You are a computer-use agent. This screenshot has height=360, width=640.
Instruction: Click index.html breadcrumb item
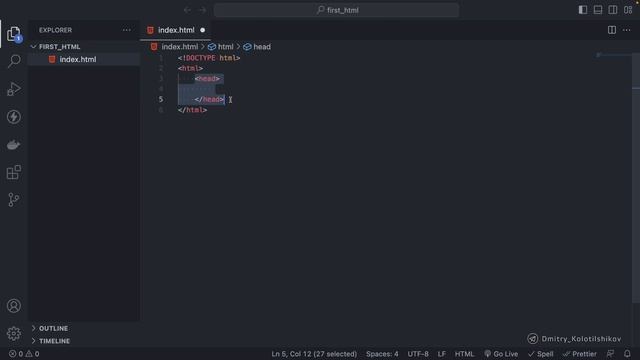(x=175, y=47)
